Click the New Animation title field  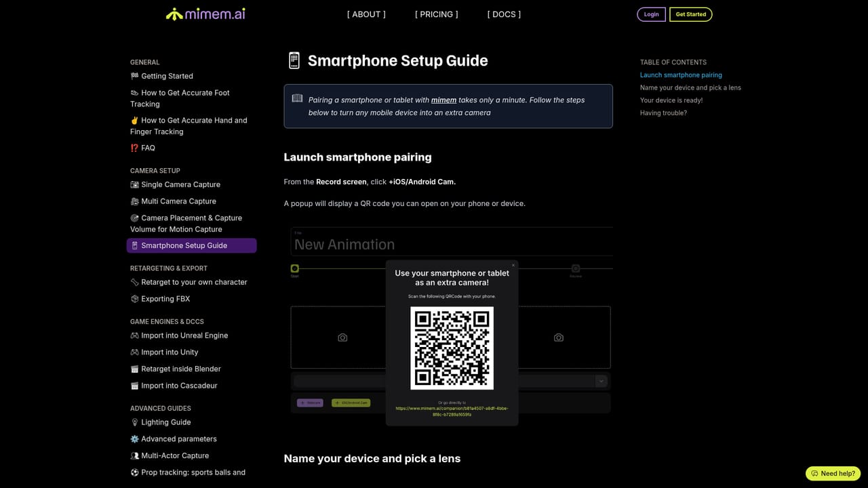452,242
